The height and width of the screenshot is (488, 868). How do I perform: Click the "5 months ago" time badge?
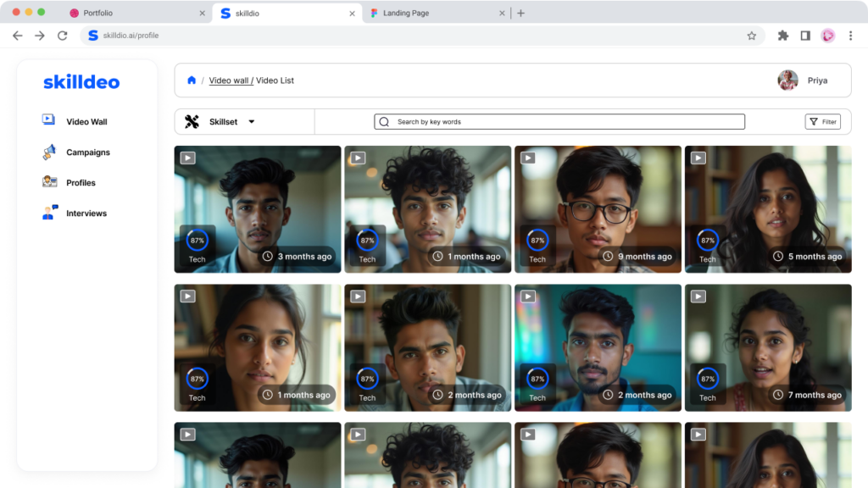click(x=808, y=256)
